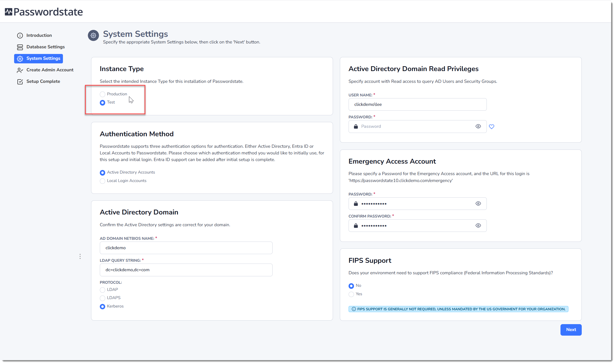Open the highlighted System Settings step
615x364 pixels.
[x=38, y=59]
